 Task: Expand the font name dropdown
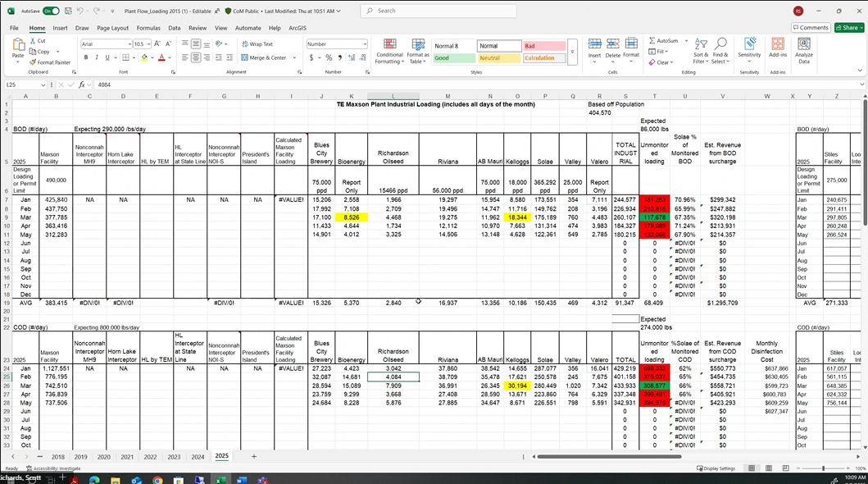(126, 44)
